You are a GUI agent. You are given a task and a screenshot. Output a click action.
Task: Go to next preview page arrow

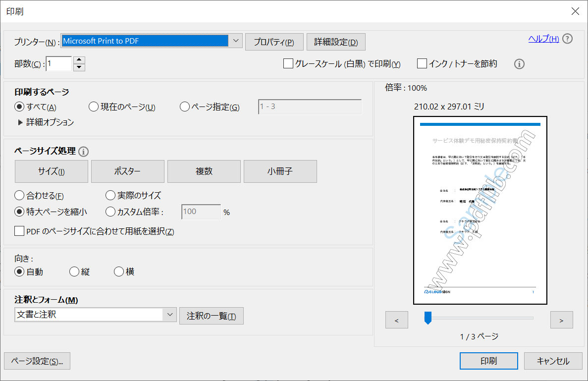pyautogui.click(x=561, y=320)
